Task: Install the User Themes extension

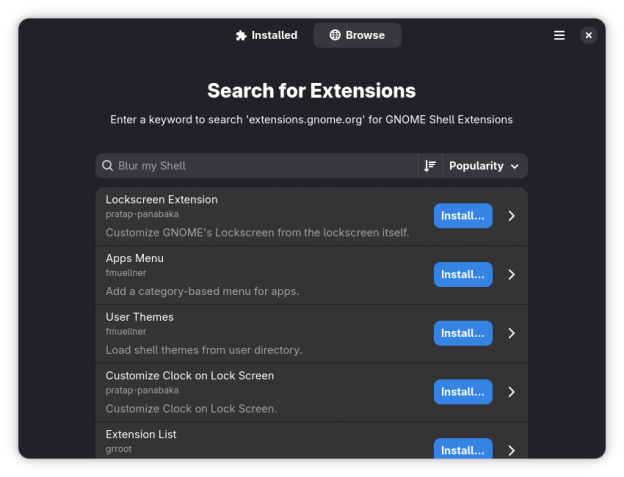Action: point(463,333)
